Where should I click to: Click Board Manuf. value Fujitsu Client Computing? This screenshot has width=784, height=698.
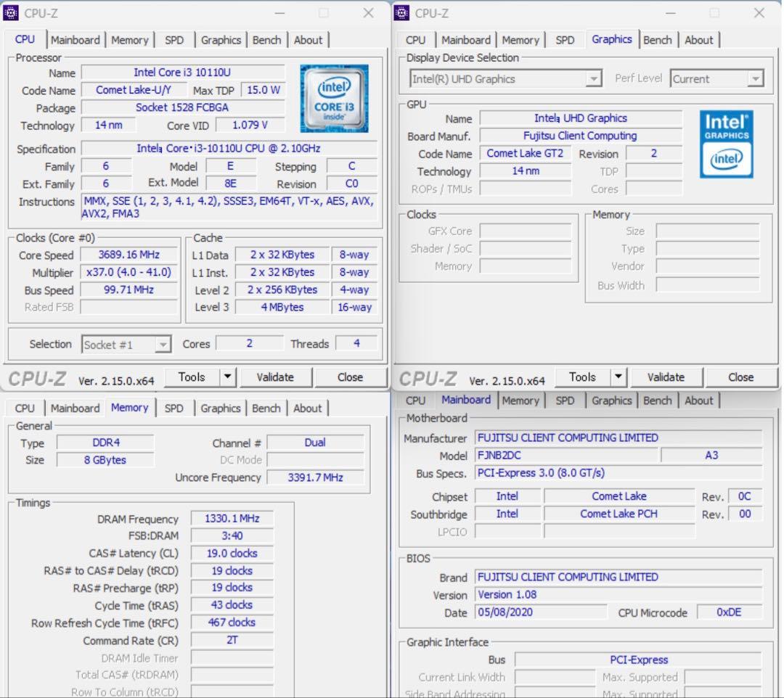pyautogui.click(x=581, y=136)
